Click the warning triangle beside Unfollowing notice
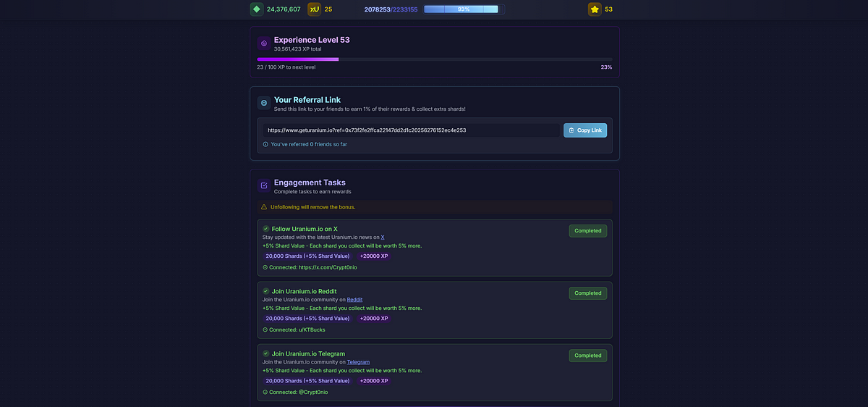This screenshot has width=868, height=407. coord(264,207)
